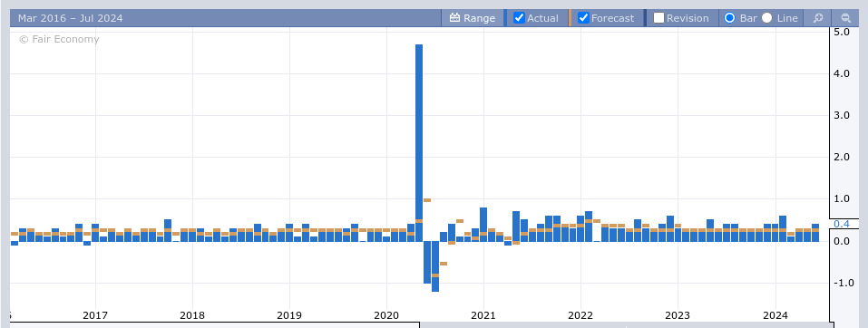The image size is (868, 328).
Task: Click the 5.0 y-axis value
Action: tap(842, 32)
